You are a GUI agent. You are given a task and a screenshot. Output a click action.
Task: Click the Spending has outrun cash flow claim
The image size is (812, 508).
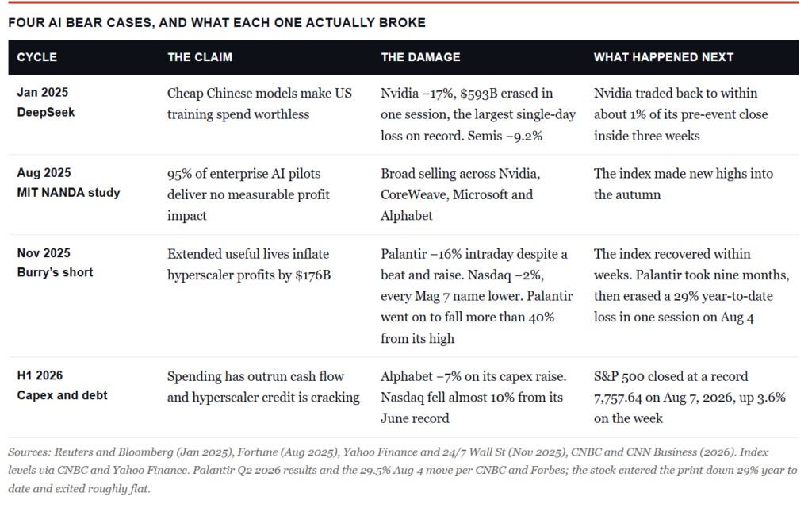coord(263,387)
